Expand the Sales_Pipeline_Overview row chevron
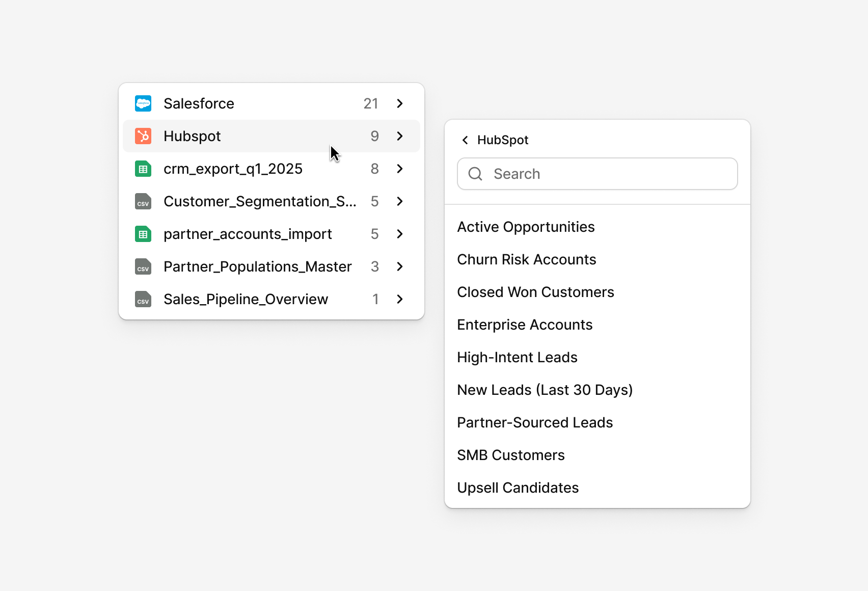The width and height of the screenshot is (868, 591). [x=400, y=299]
